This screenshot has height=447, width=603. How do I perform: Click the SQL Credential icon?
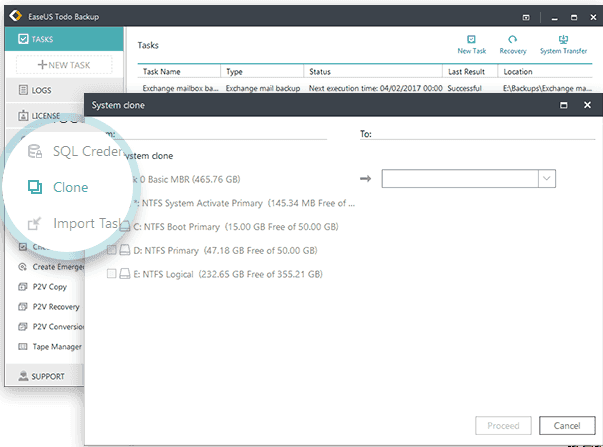[x=35, y=152]
